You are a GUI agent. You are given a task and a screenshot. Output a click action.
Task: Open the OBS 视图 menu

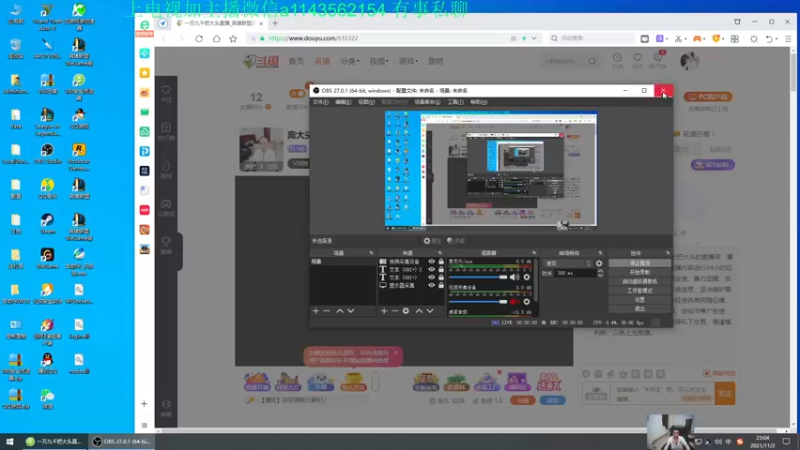point(366,102)
